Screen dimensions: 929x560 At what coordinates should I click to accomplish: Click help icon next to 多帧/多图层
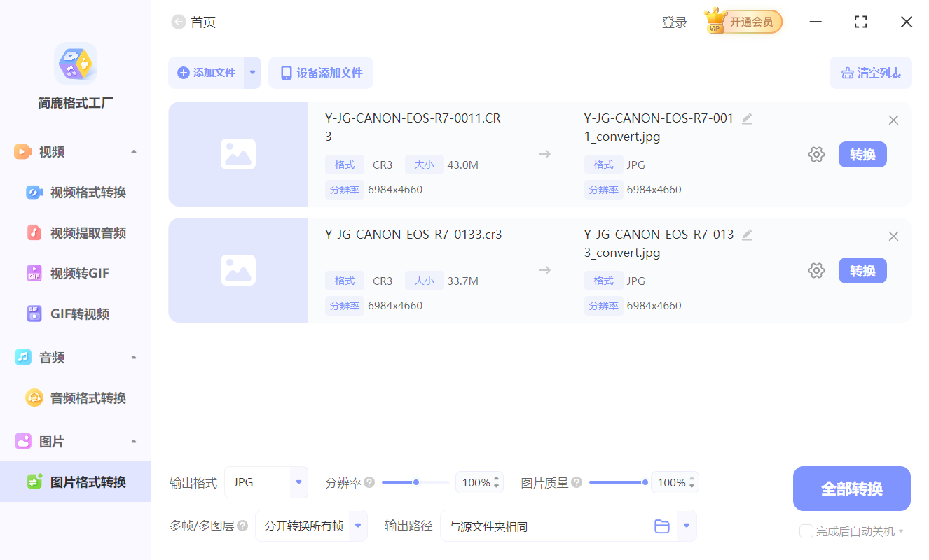[x=242, y=526]
